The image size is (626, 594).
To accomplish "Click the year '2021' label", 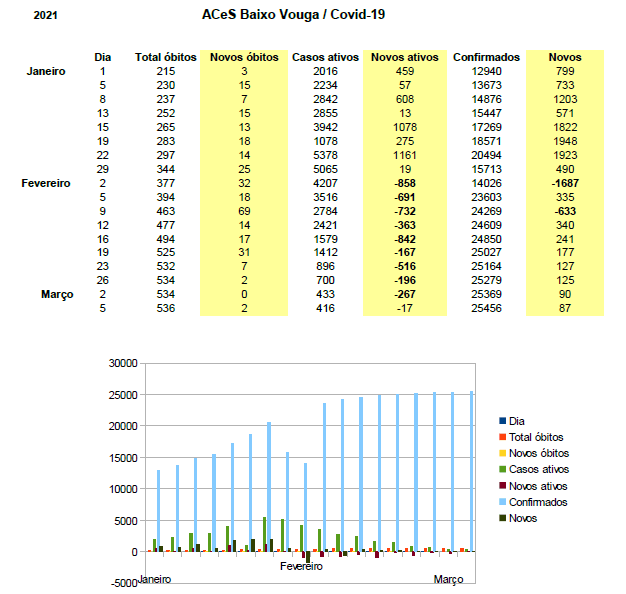I will (46, 15).
